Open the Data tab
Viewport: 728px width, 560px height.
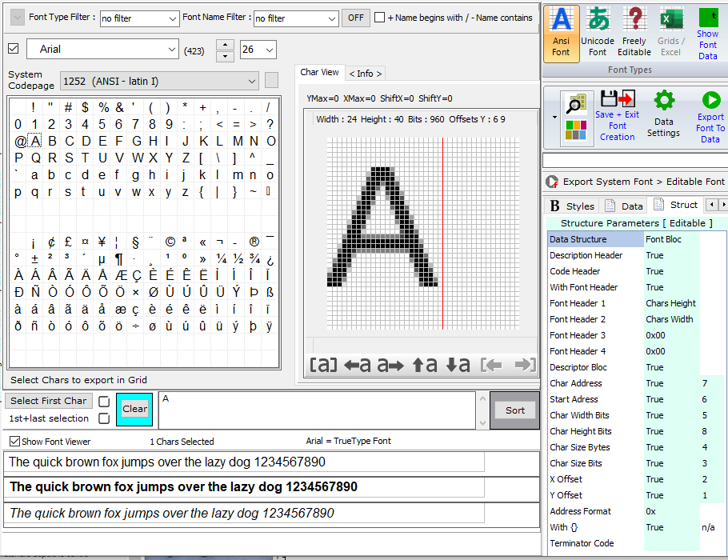click(624, 206)
